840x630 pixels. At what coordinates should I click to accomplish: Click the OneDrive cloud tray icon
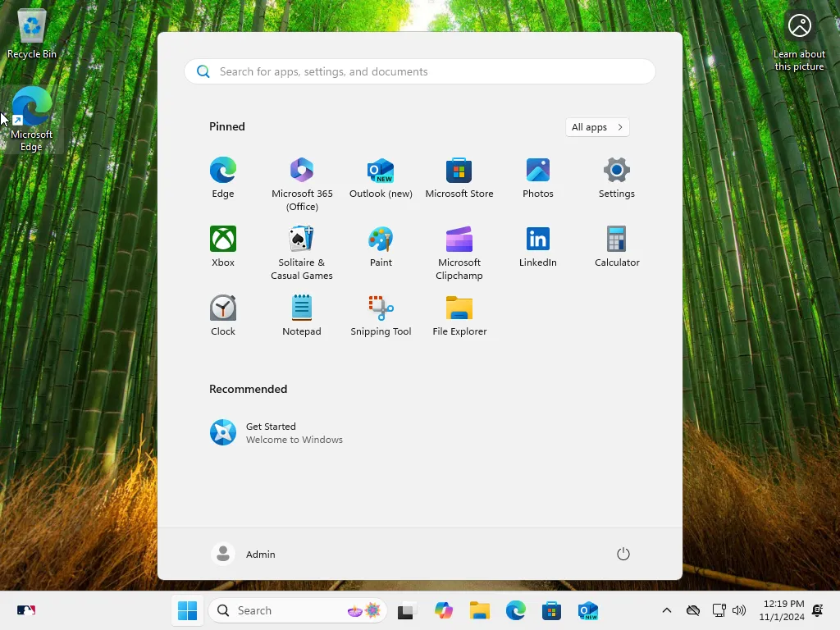(693, 610)
